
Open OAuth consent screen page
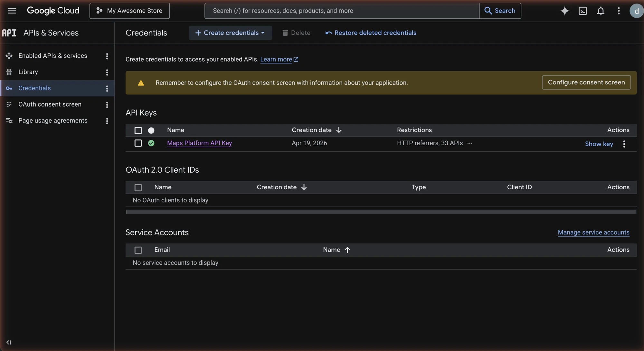(50, 104)
